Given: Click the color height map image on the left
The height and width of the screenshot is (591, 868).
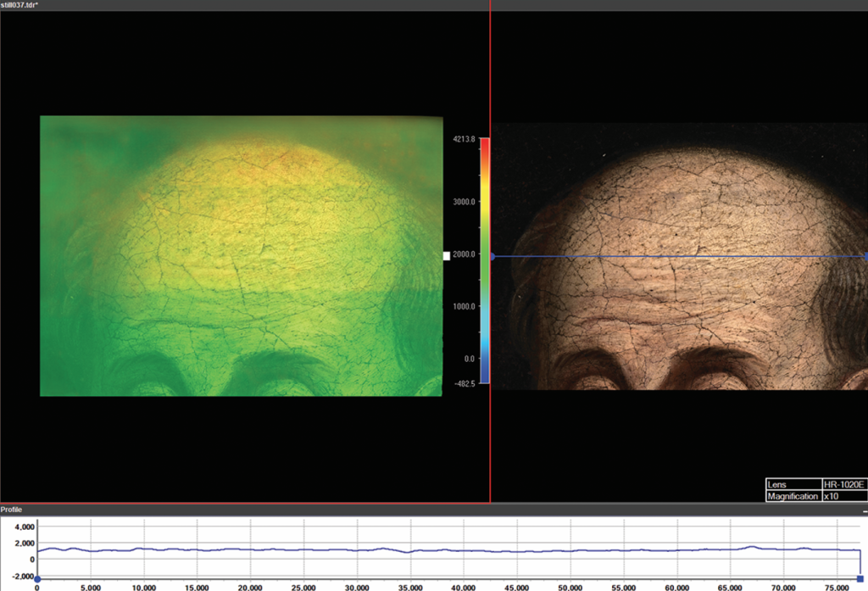Looking at the screenshot, I should (241, 255).
